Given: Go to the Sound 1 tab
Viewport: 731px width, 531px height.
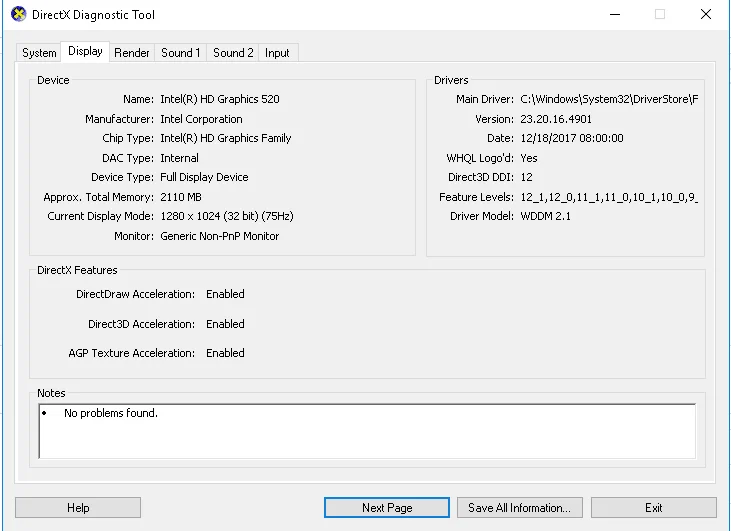Looking at the screenshot, I should tap(181, 53).
